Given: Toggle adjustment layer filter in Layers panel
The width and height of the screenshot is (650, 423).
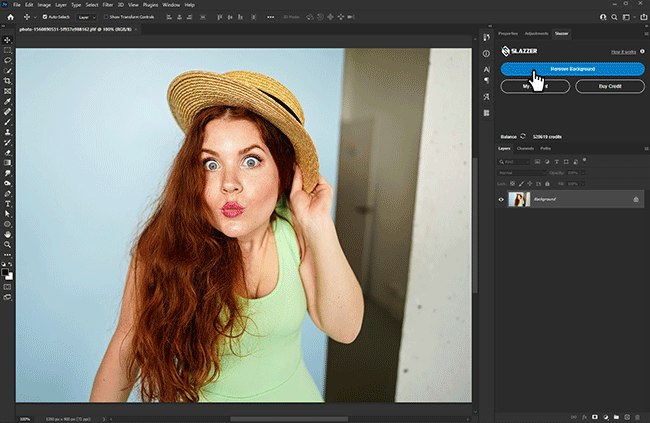Looking at the screenshot, I should pos(547,162).
